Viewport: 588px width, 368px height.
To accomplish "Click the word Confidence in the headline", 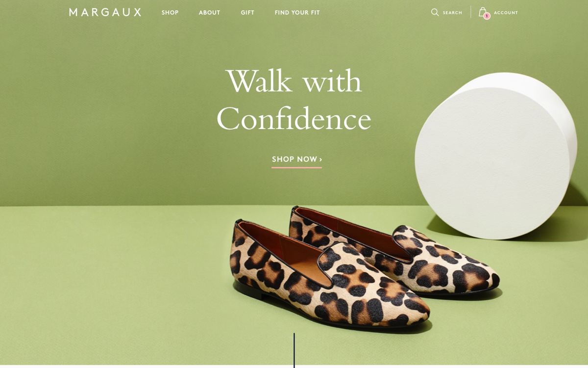I will (294, 119).
